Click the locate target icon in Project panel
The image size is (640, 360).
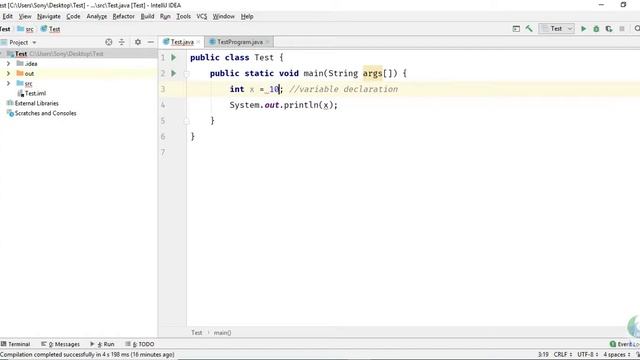tap(109, 42)
